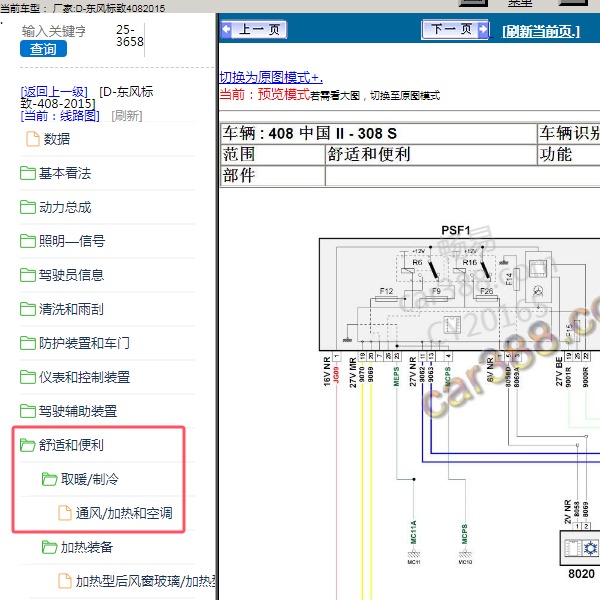This screenshot has height=600, width=600.
Task: Click the open folder icon beside 舒适和便利
Action: [x=28, y=445]
